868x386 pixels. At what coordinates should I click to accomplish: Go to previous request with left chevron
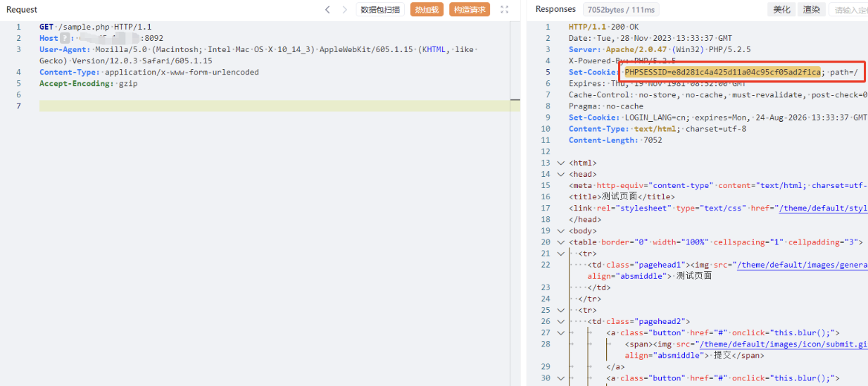coord(327,9)
